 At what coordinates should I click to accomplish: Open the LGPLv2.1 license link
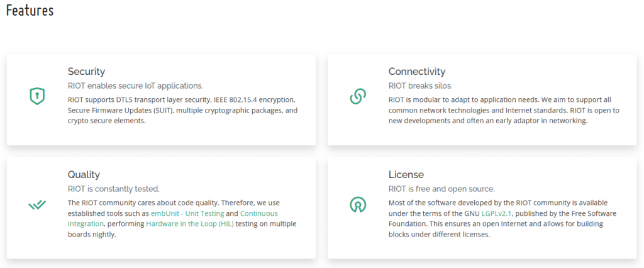497,213
